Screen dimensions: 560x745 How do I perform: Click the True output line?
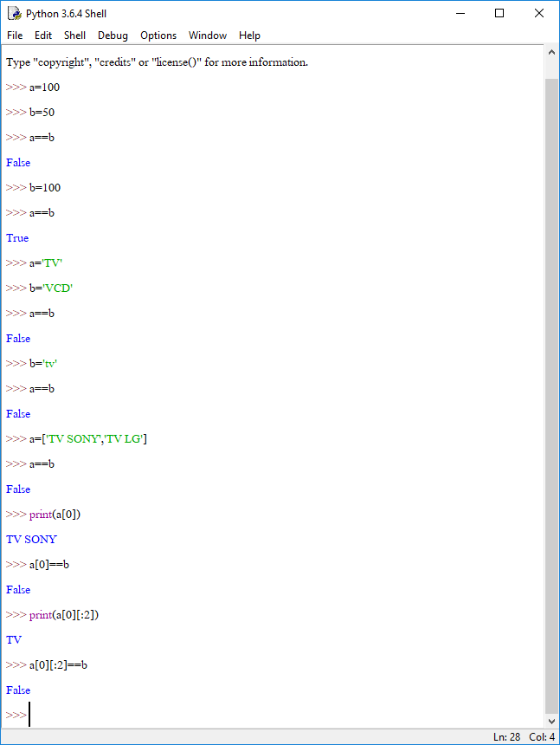click(17, 238)
